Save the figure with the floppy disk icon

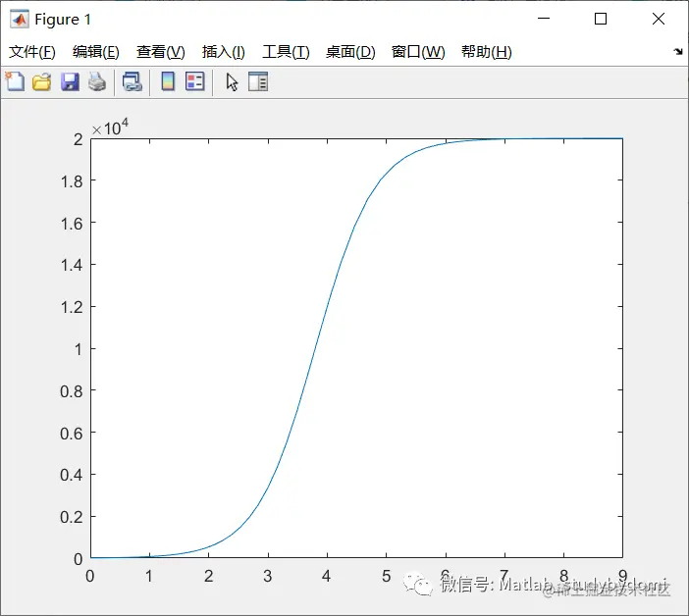click(x=70, y=82)
